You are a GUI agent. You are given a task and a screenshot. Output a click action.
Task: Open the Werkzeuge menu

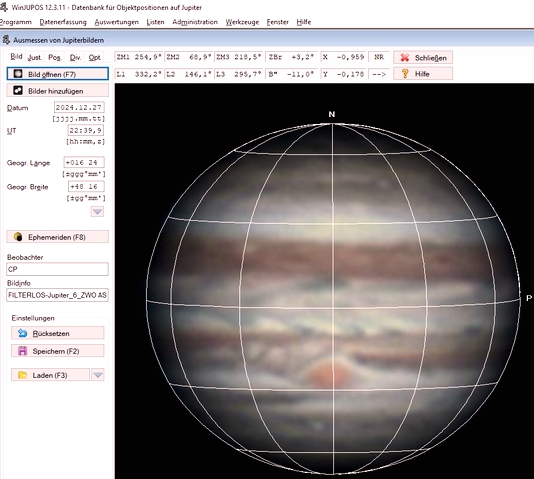coord(242,22)
